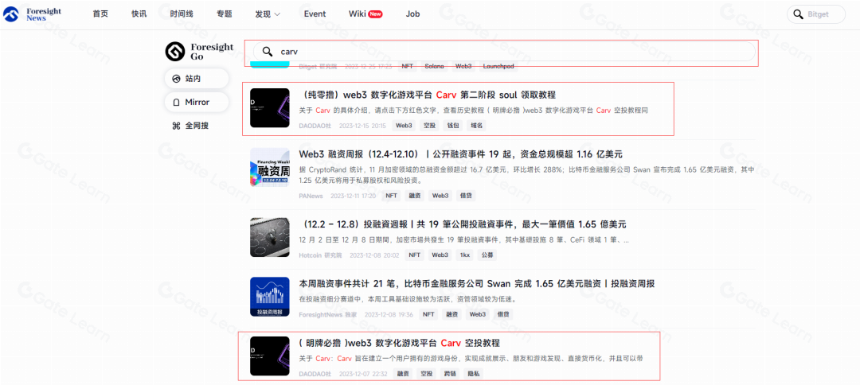Click Solana tag under the search bar
The height and width of the screenshot is (385, 860).
pos(434,66)
